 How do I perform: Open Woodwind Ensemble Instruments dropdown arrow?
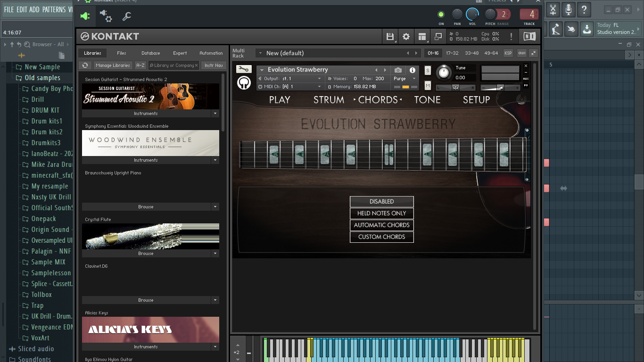click(x=215, y=160)
